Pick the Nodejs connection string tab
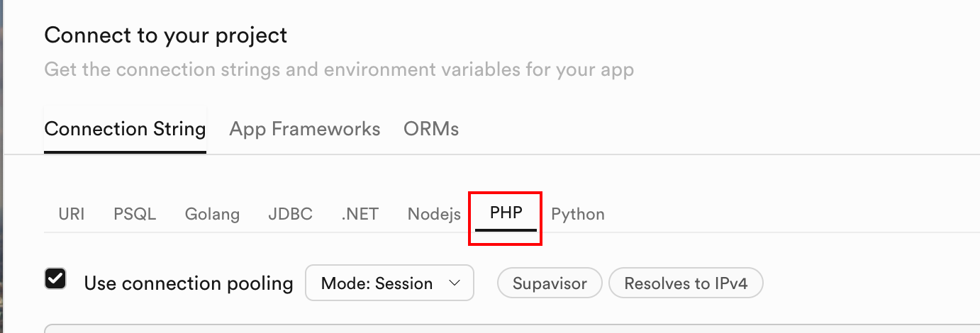Screen dimensions: 980x333 point(434,214)
